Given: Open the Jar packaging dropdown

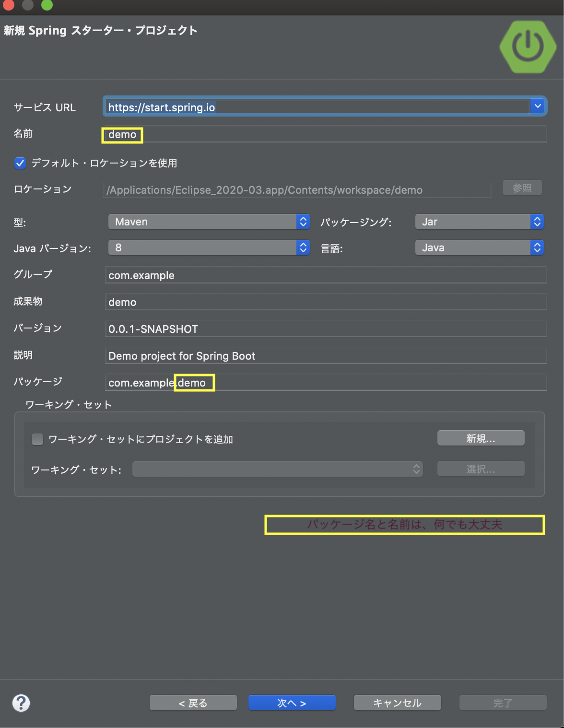Looking at the screenshot, I should pos(480,222).
